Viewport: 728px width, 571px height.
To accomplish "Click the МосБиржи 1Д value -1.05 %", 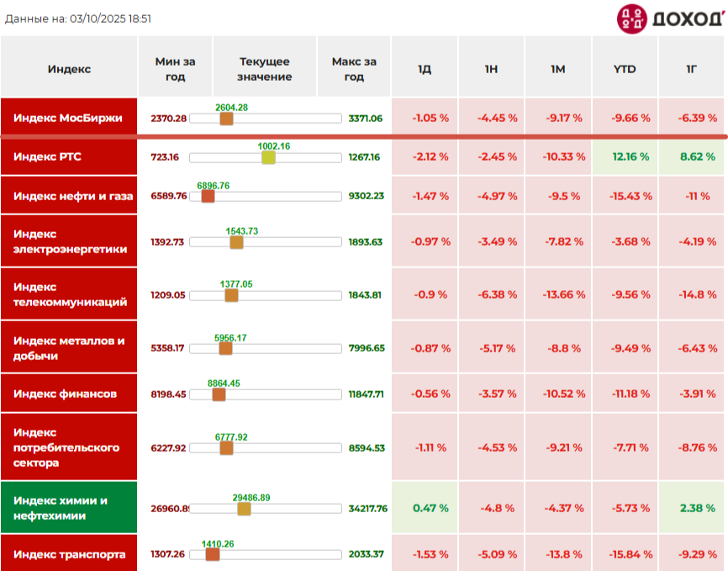I will 430,118.
